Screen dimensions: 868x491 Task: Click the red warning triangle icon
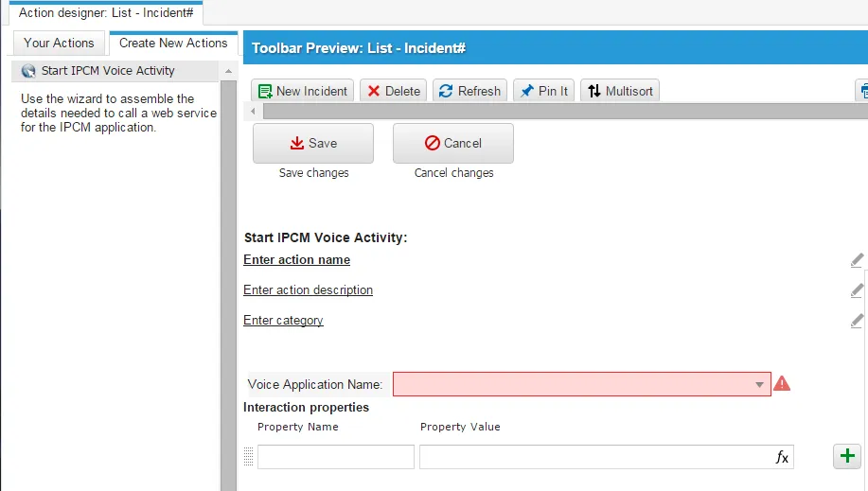point(782,383)
